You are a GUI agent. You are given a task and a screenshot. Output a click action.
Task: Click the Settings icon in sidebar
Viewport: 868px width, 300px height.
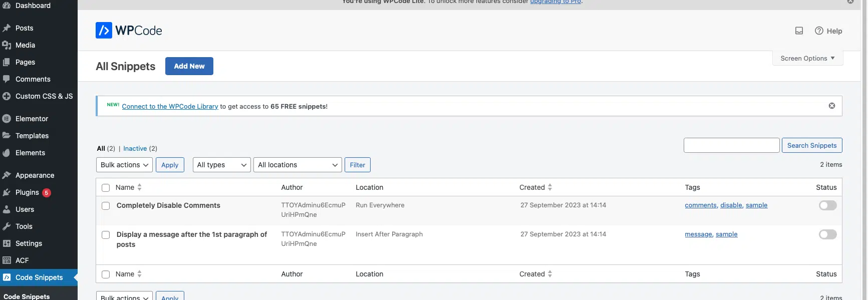[7, 243]
